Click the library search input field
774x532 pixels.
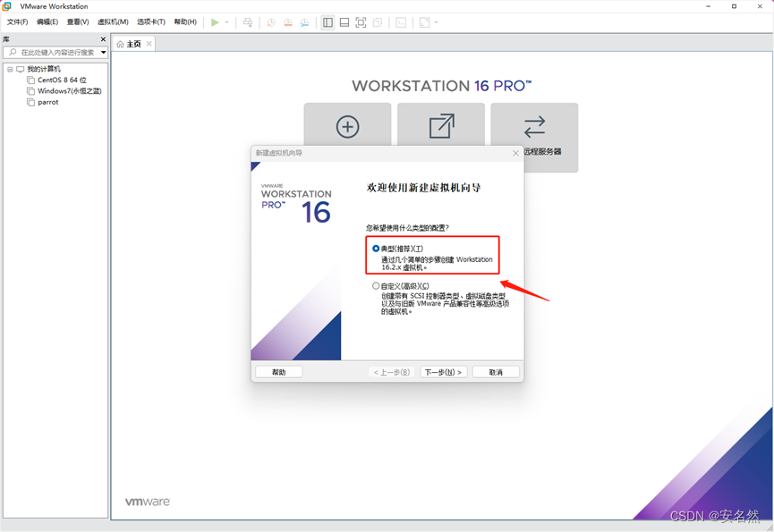tap(57, 52)
